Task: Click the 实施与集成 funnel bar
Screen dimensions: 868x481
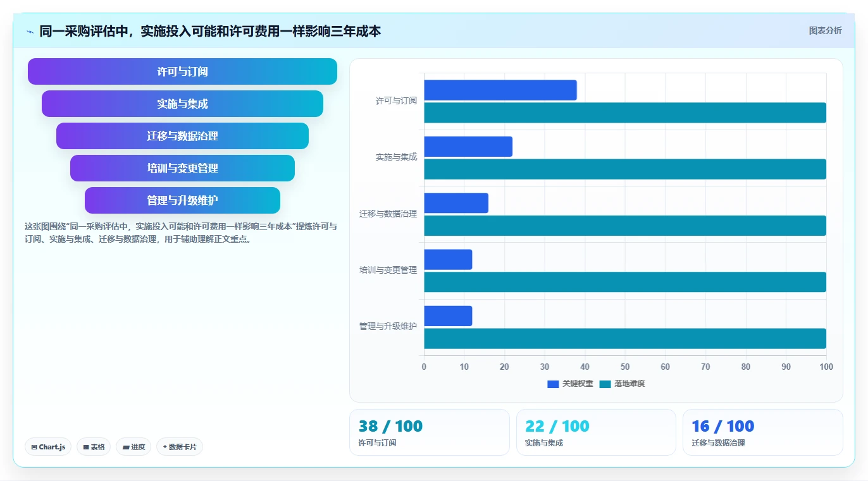Action: [x=182, y=104]
